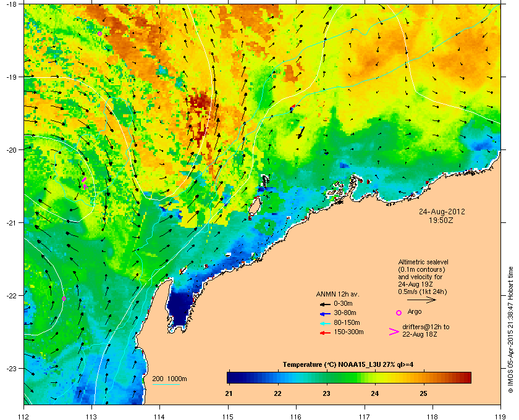The image size is (519, 420).
Task: Click the Temperature NOAA15_L3U colorbar title
Action: (x=348, y=364)
